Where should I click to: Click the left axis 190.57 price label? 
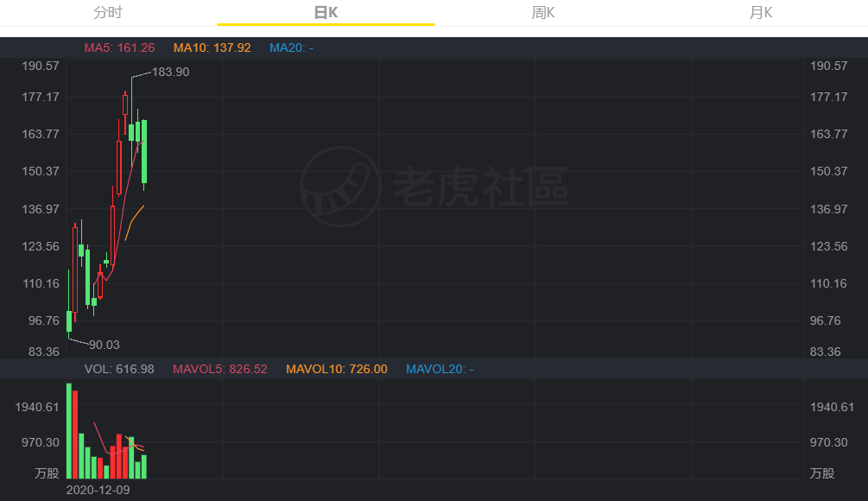tap(41, 66)
